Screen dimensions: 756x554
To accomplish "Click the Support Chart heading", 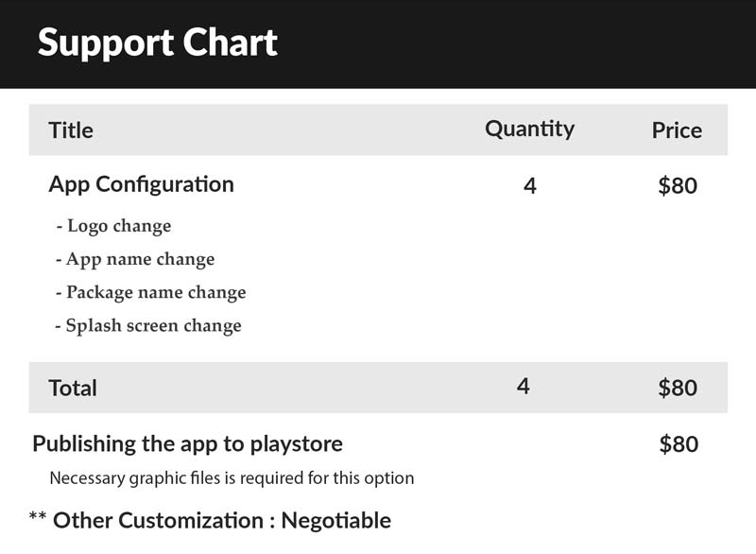I will pyautogui.click(x=157, y=43).
